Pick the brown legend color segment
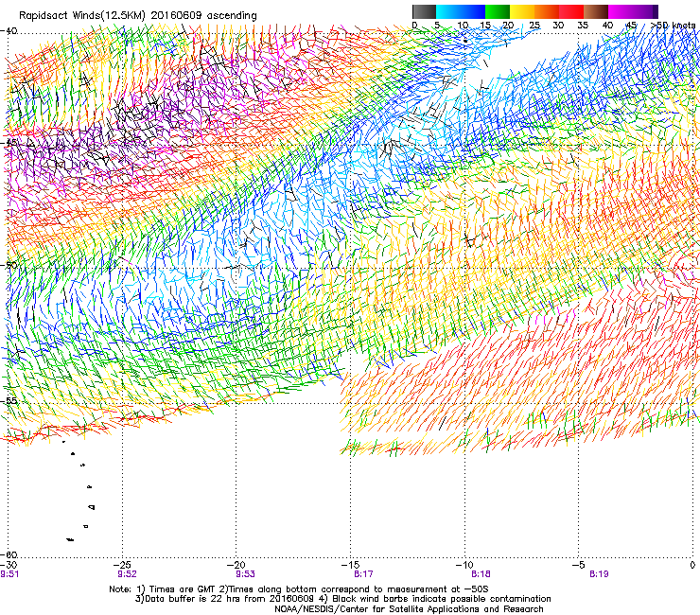The width and height of the screenshot is (700, 615). [x=596, y=11]
